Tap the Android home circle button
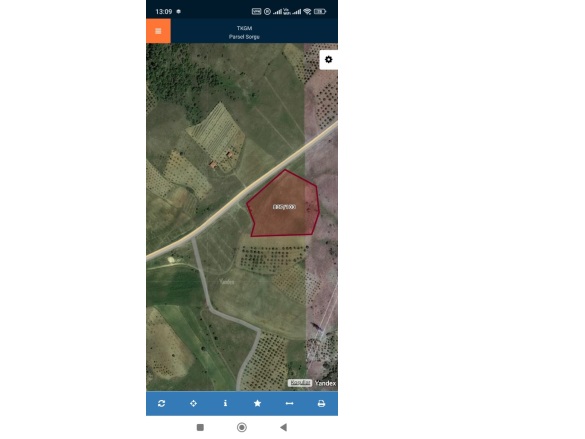 point(242,427)
